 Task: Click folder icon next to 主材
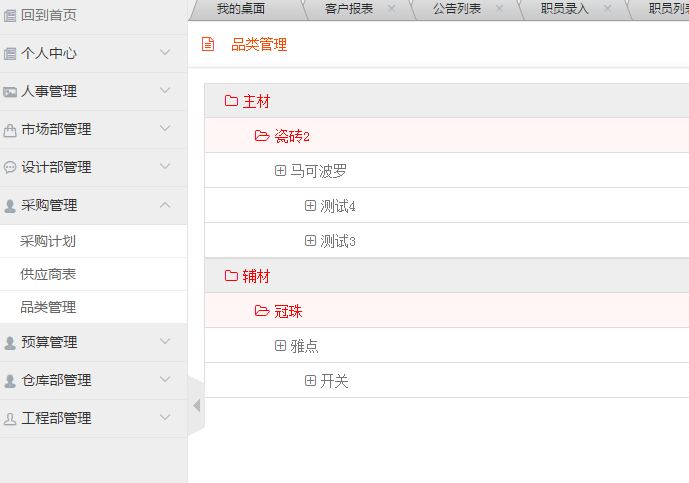click(x=231, y=101)
